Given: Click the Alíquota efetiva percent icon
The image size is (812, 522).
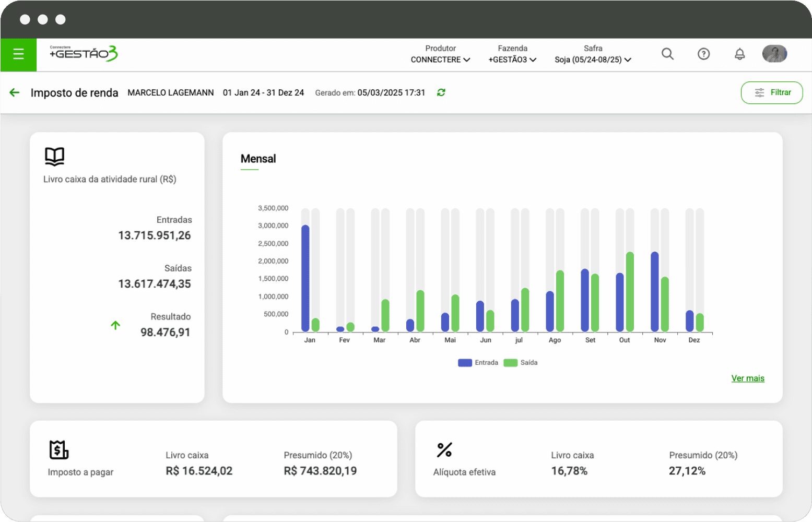Looking at the screenshot, I should point(444,449).
